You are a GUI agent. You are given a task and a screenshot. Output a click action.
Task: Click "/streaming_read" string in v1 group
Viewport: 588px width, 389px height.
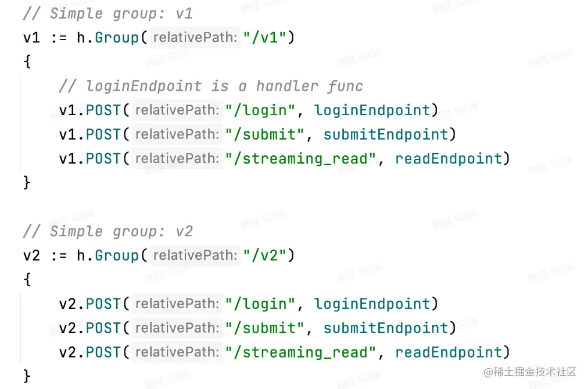point(300,158)
